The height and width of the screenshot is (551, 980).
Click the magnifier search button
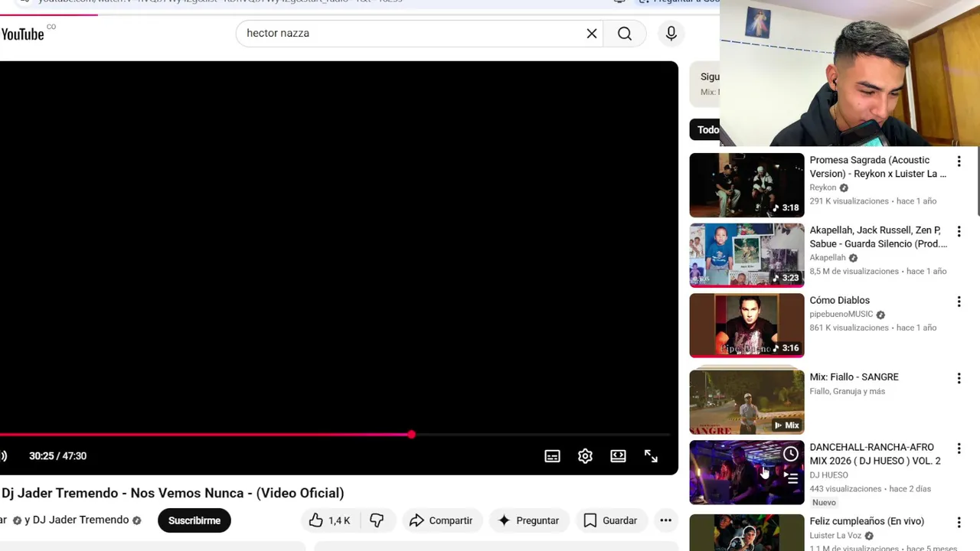click(x=625, y=34)
